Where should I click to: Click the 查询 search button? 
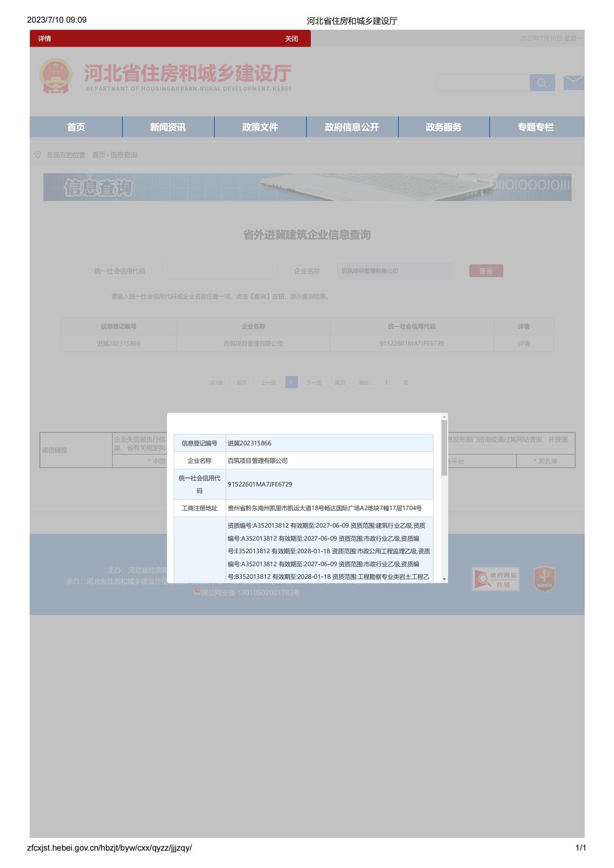tap(486, 271)
